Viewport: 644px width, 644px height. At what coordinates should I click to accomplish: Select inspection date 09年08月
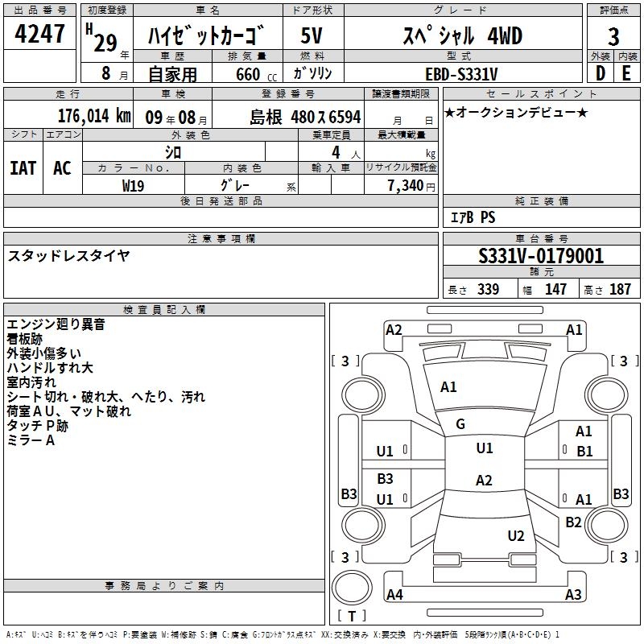click(x=176, y=118)
